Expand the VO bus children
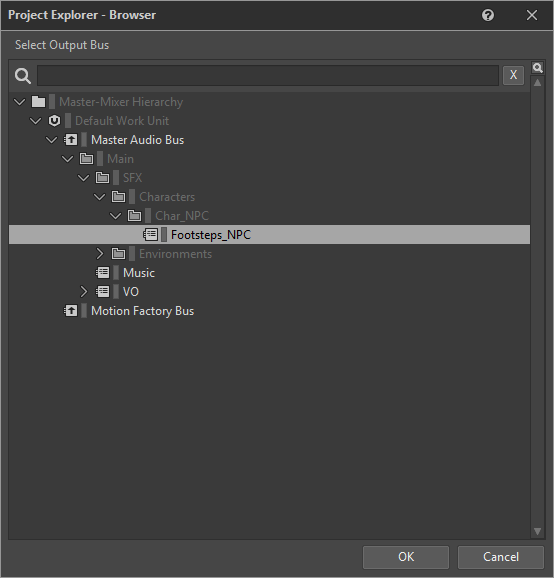Viewport: 554px width, 578px height. click(84, 292)
